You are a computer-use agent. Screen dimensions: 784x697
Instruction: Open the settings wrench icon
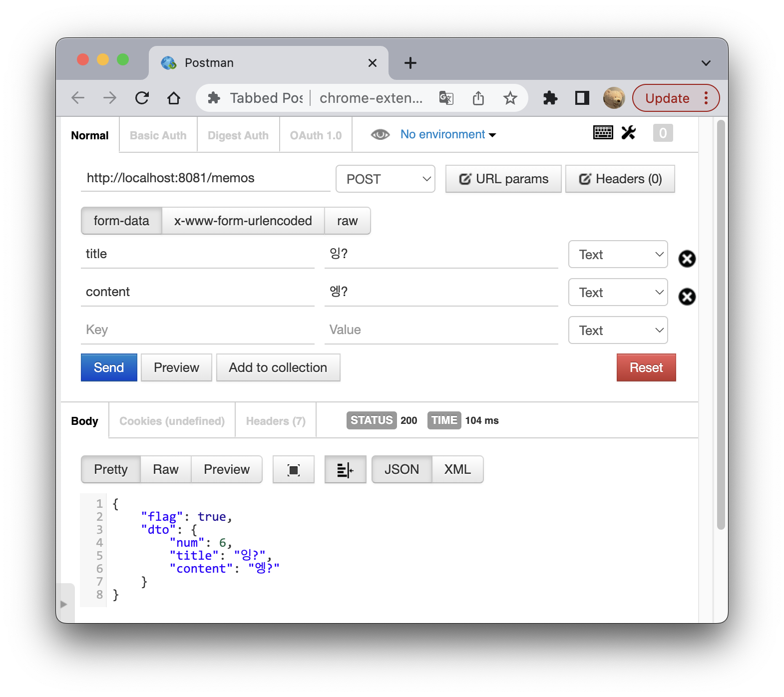pyautogui.click(x=629, y=133)
